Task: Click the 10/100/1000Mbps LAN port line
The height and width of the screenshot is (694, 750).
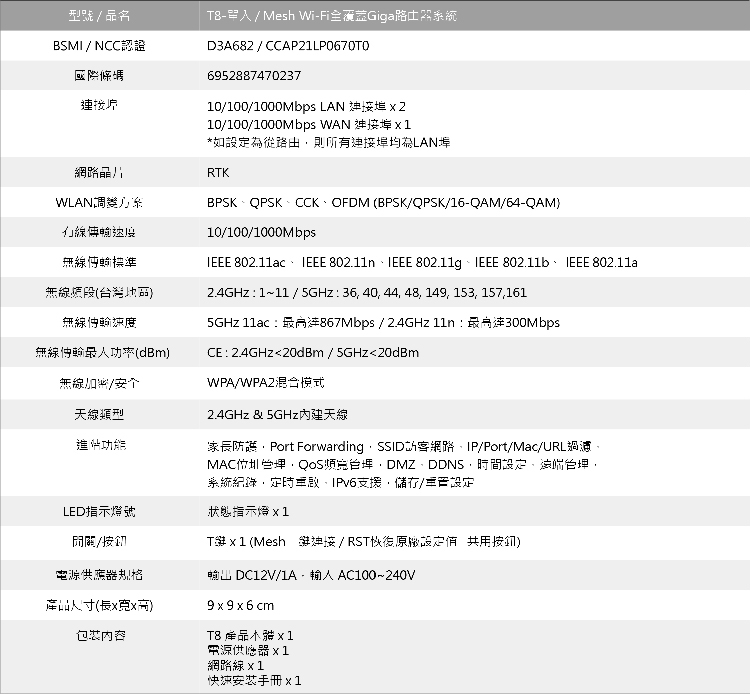Action: (x=306, y=106)
